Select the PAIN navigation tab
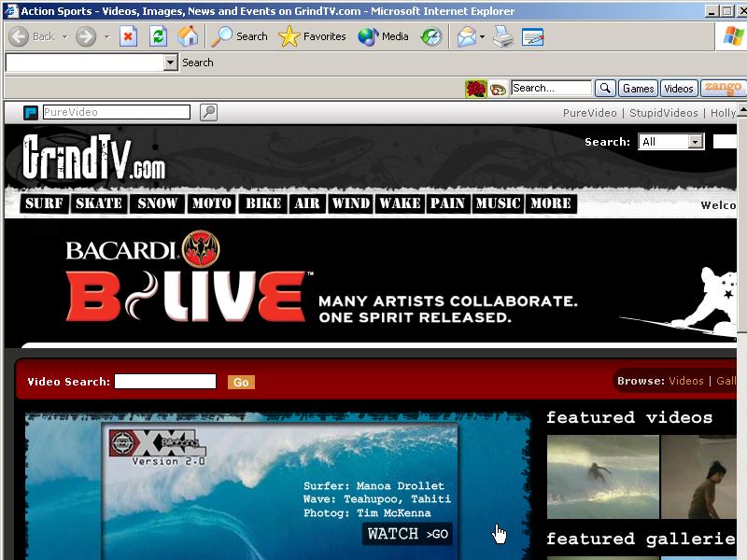This screenshot has width=747, height=560. click(448, 203)
